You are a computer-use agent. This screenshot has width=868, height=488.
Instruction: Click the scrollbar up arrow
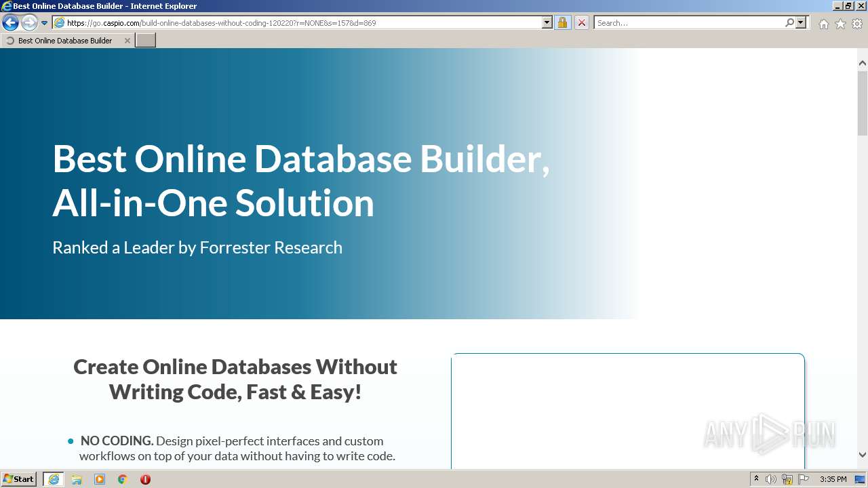(x=863, y=63)
